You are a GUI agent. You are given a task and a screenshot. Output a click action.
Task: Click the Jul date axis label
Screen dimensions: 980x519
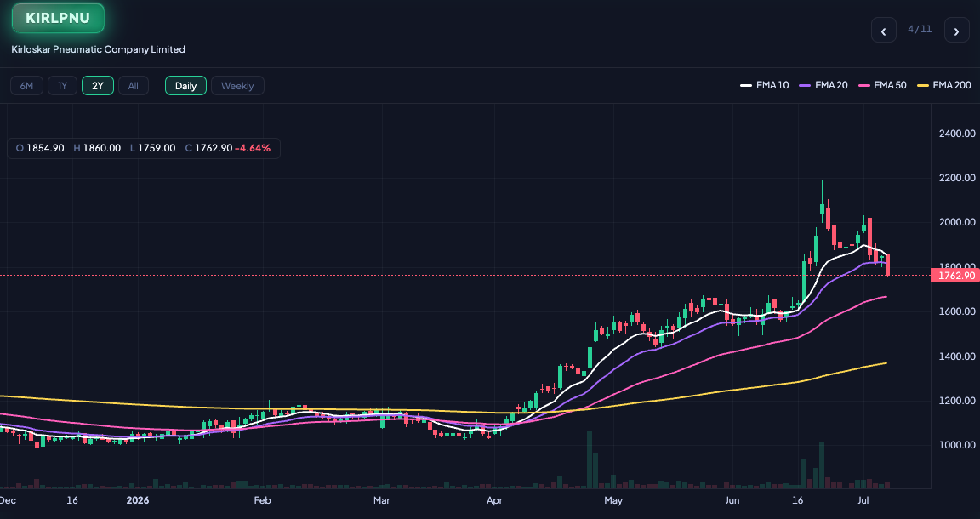coord(863,500)
